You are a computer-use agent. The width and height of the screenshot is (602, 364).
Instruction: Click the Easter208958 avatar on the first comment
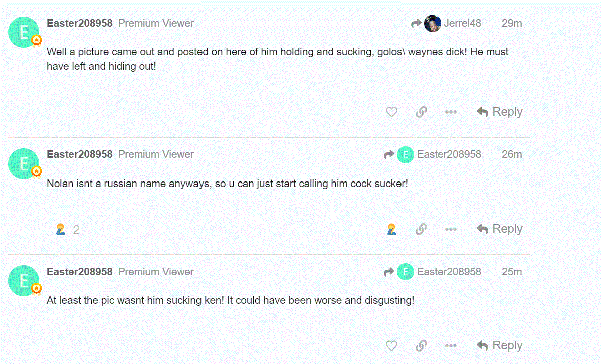pyautogui.click(x=24, y=32)
